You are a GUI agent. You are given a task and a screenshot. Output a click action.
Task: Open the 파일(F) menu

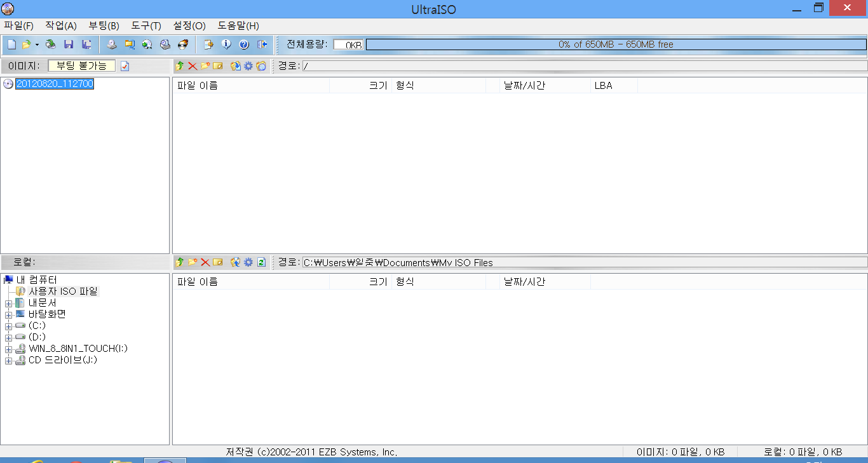point(18,26)
